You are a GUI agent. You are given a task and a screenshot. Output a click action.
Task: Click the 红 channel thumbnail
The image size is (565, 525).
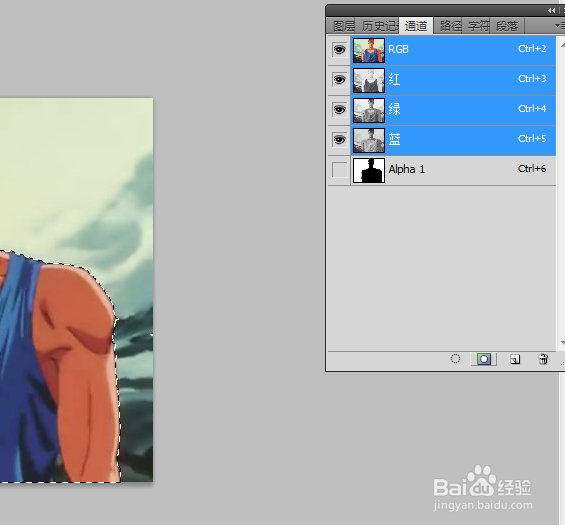click(369, 80)
